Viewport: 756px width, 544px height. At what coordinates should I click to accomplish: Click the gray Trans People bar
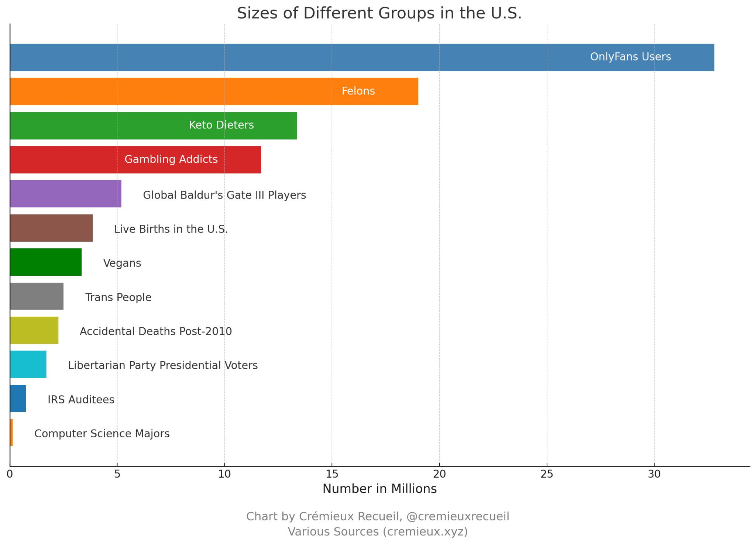tap(37, 296)
